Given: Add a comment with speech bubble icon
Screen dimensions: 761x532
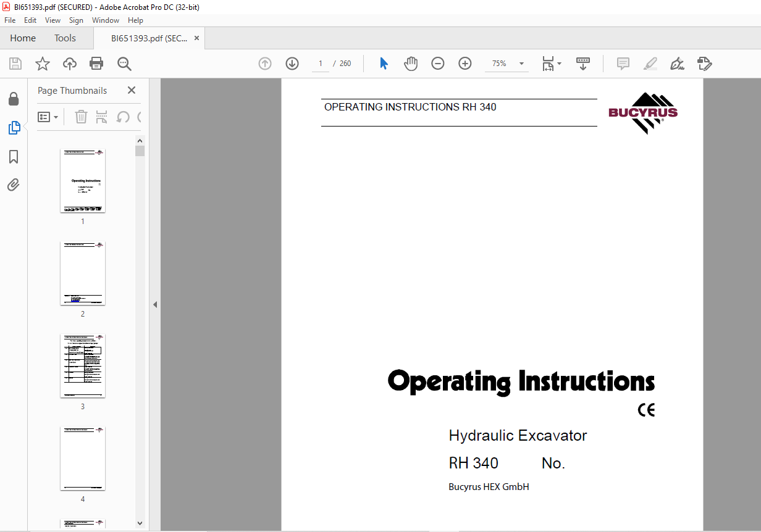Looking at the screenshot, I should (x=623, y=64).
